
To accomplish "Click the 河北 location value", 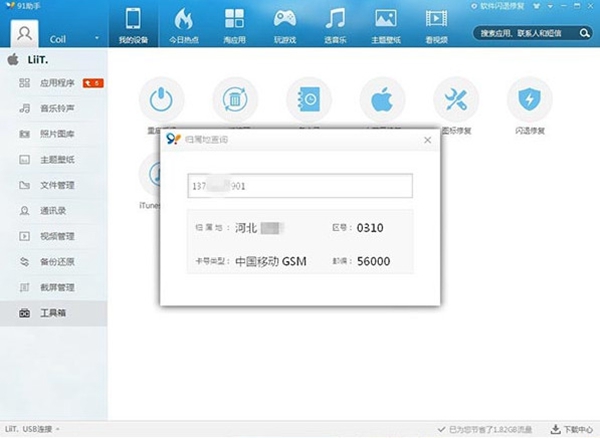I will click(x=246, y=228).
